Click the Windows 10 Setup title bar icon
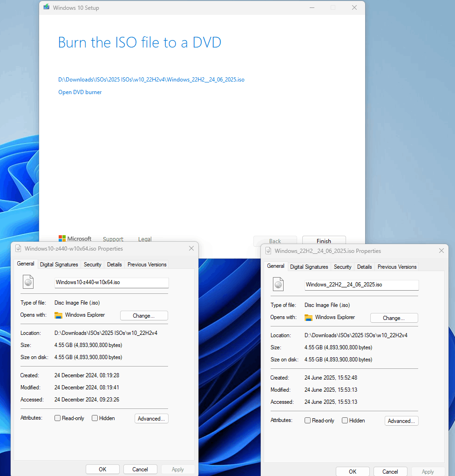 (x=47, y=7)
